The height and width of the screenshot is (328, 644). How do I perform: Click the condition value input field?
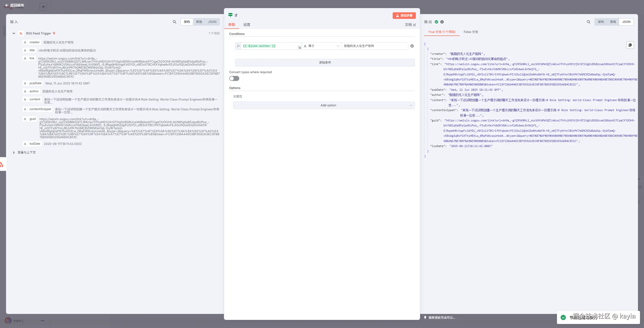pyautogui.click(x=374, y=46)
